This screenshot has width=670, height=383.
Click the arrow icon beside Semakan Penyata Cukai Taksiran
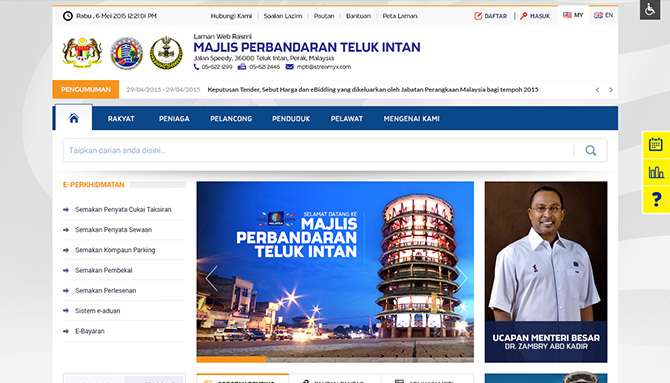66,209
